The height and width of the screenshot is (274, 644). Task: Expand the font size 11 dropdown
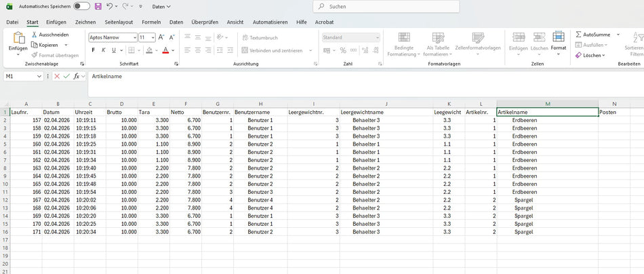tap(153, 37)
